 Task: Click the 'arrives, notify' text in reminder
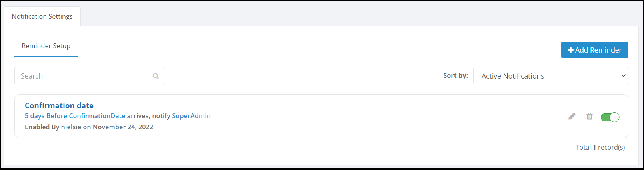coord(148,116)
